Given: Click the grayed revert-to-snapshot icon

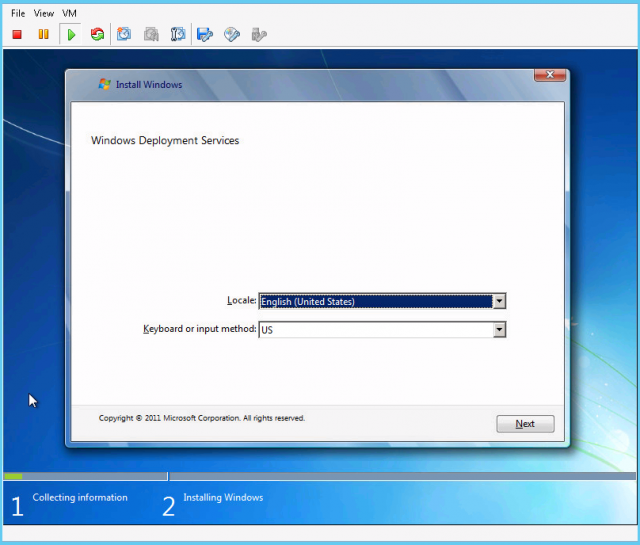Looking at the screenshot, I should [x=151, y=34].
